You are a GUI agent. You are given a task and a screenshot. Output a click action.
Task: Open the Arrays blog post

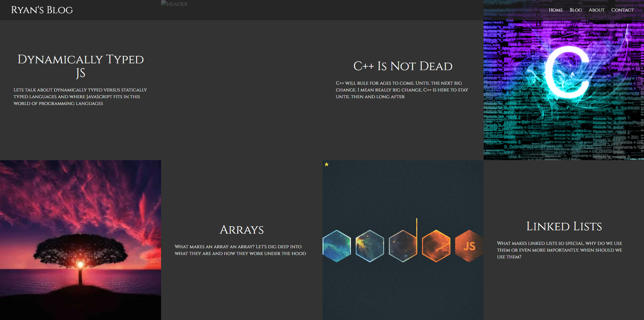[242, 230]
